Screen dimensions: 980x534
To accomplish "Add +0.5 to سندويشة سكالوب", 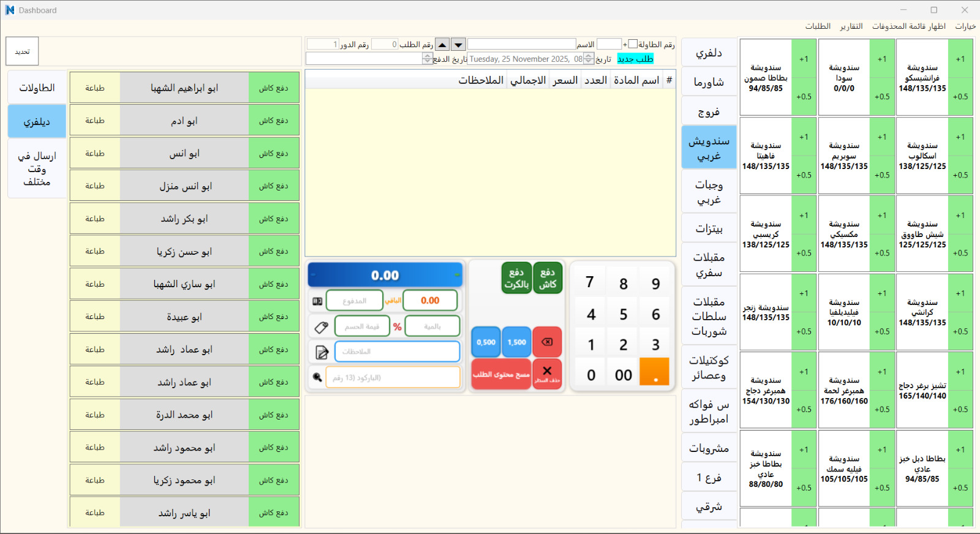I will [960, 175].
